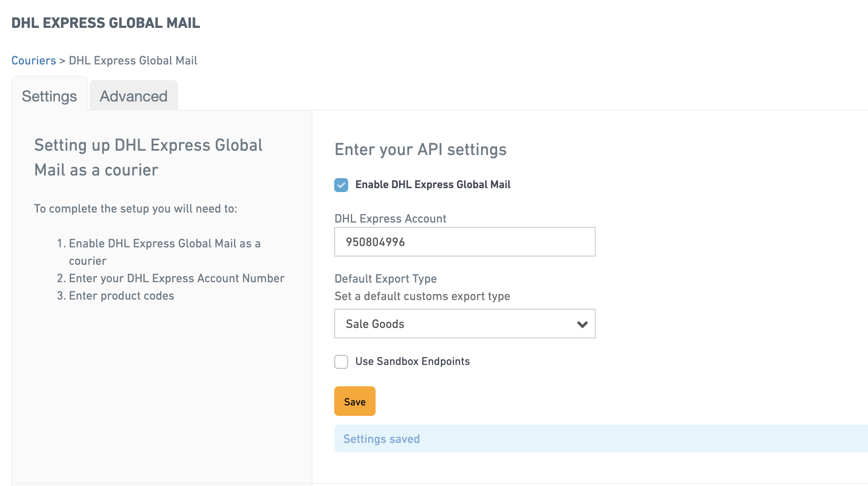Click the DHL EXPRESS GLOBAL MAIL page heading
The image size is (868, 486).
click(x=106, y=23)
